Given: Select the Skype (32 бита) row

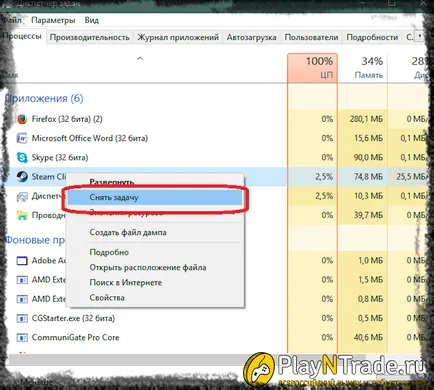Looking at the screenshot, I should point(213,157).
